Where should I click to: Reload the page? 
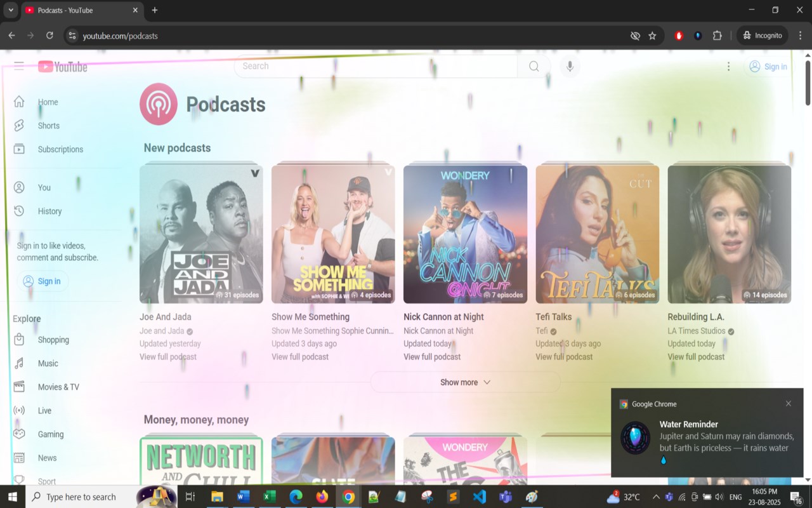point(49,36)
